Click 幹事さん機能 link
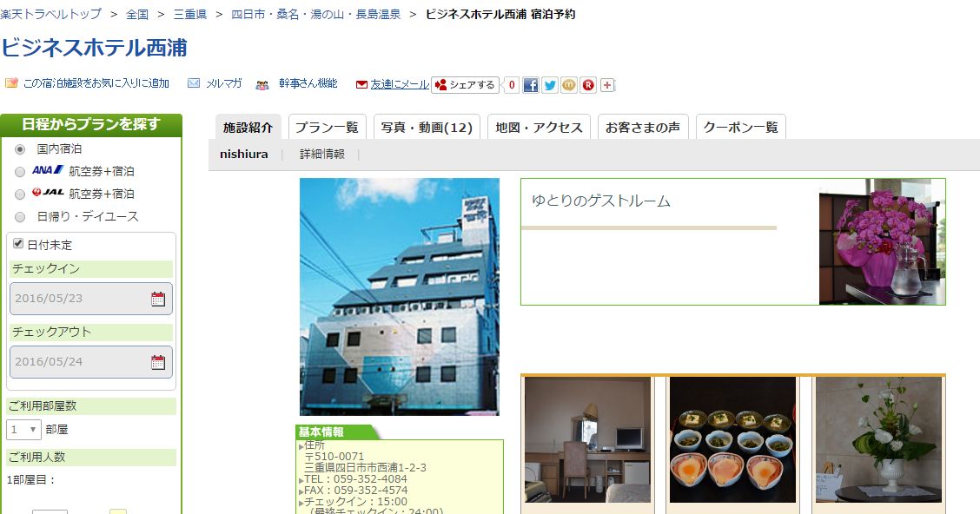The image size is (980, 514). [x=308, y=83]
